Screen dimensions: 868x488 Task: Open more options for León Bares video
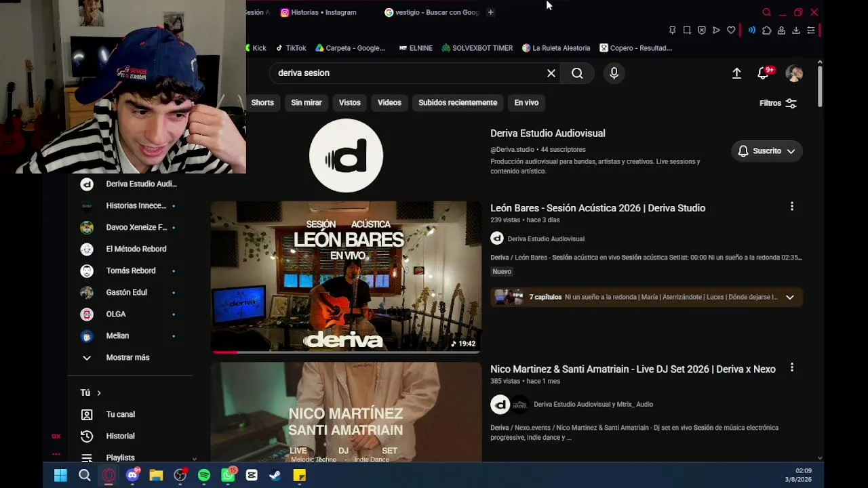coord(792,206)
